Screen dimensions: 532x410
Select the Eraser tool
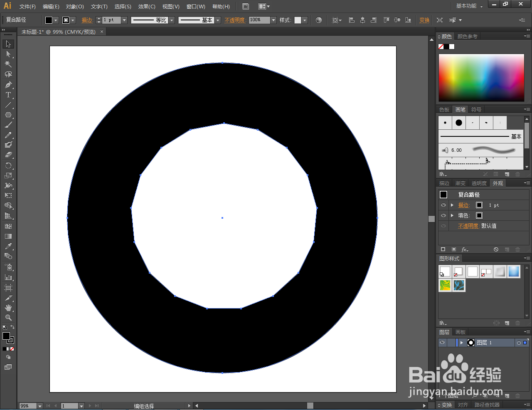click(8, 155)
